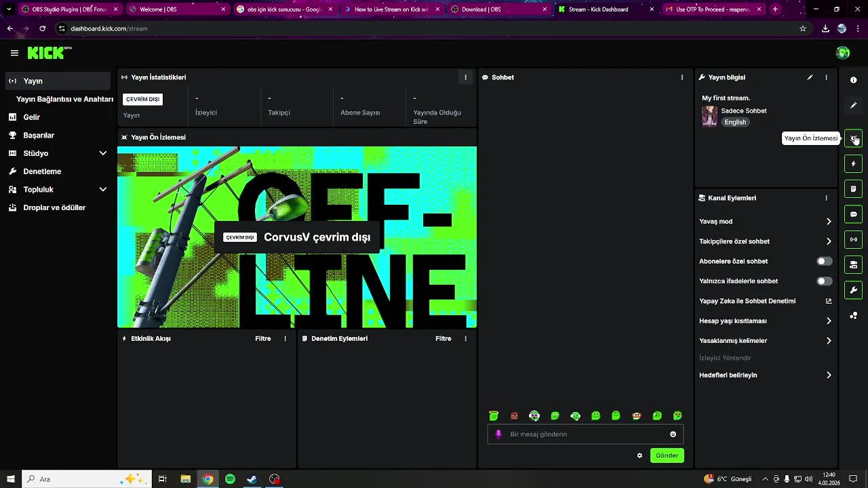Edit stream info with Yayın bilgisi pencil
The image size is (868, 488).
[810, 77]
